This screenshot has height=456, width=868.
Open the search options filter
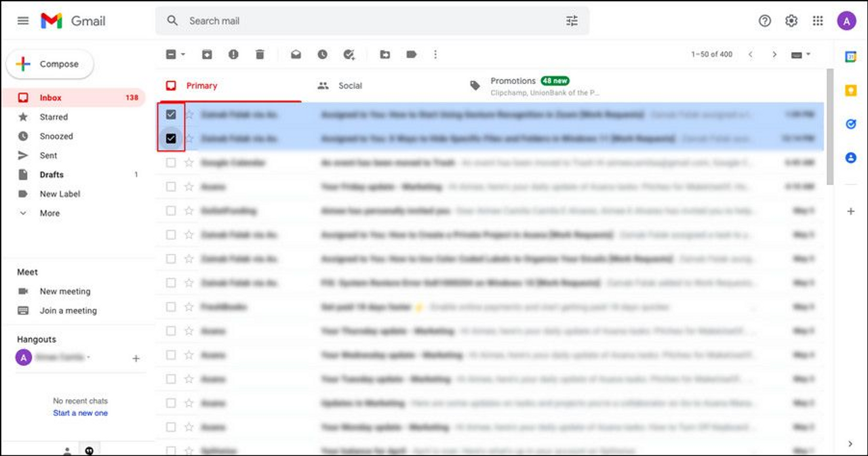pos(572,21)
